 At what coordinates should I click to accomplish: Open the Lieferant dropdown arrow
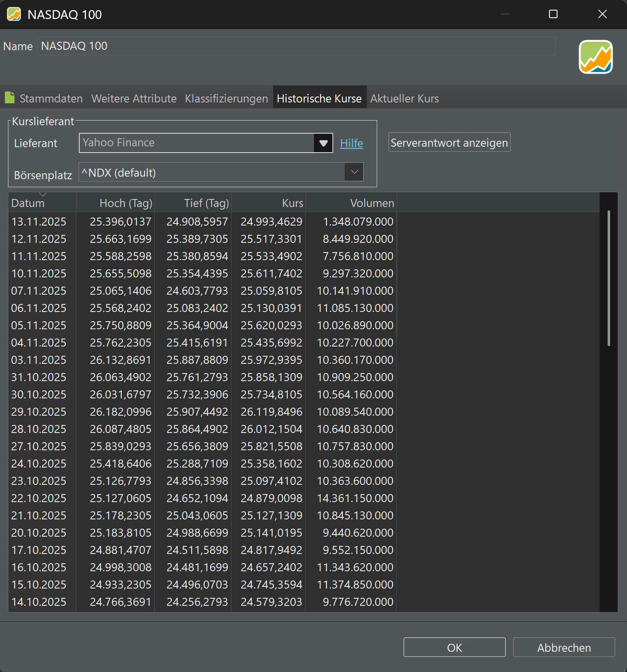323,143
